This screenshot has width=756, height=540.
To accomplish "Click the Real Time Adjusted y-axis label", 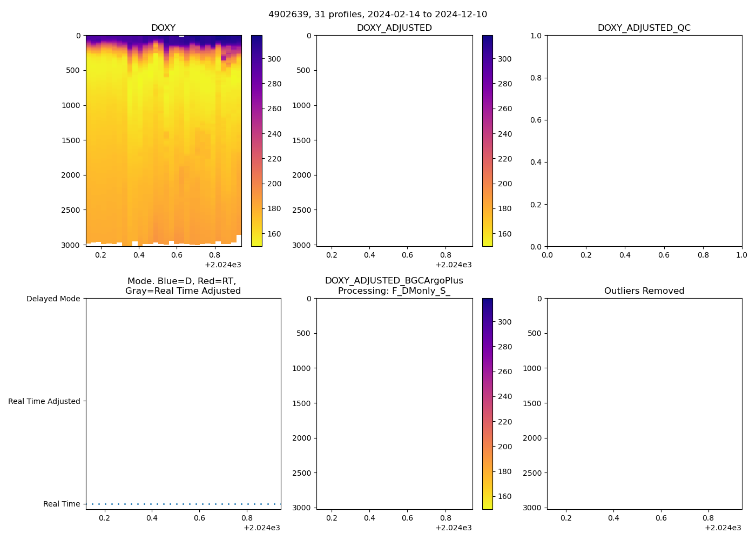I will 44,402.
